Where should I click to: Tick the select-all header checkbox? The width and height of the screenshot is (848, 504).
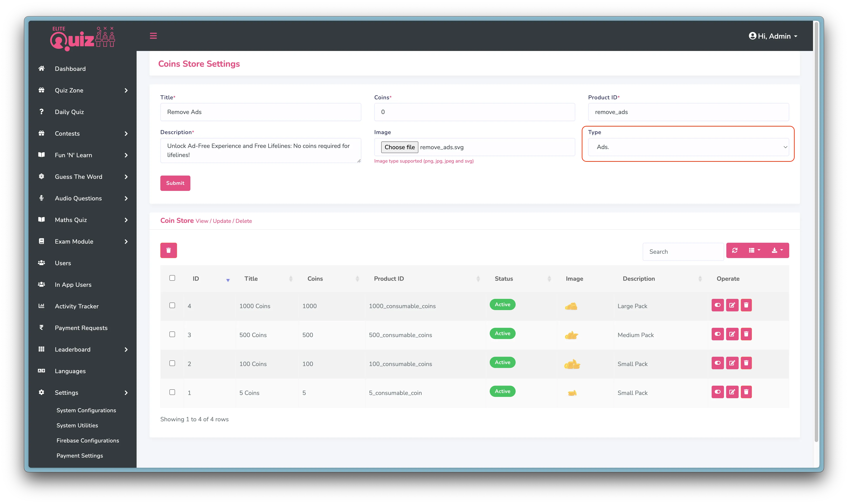(x=172, y=278)
